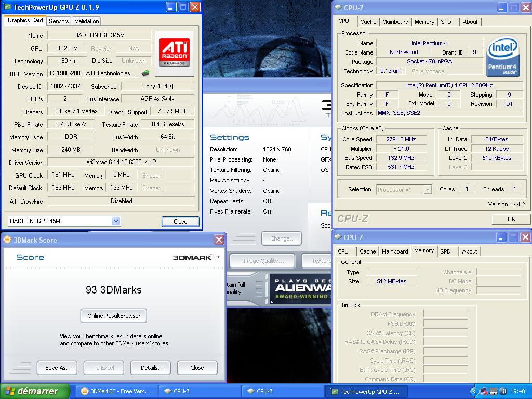Screen dimensions: 532x399
Task: Click the Close button in GPU-Z
Action: (180, 221)
